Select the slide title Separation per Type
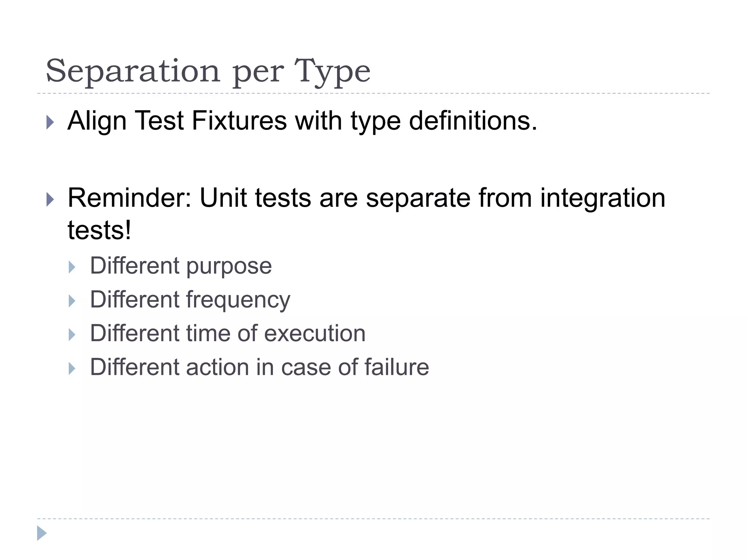 pos(208,71)
